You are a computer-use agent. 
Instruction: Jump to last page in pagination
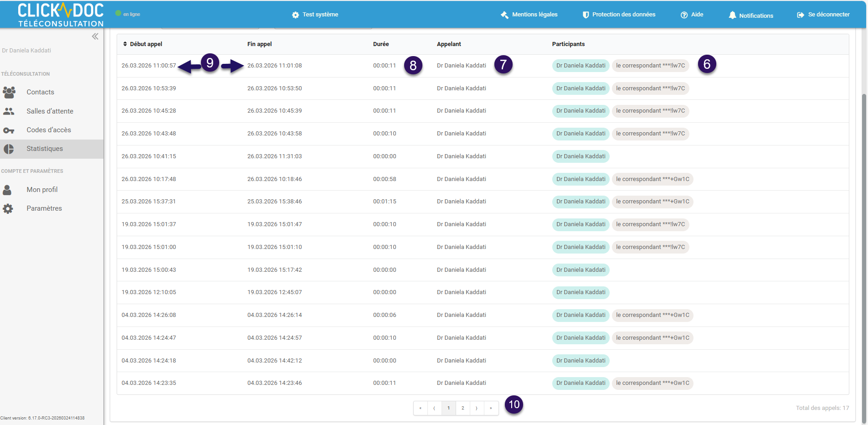(x=491, y=408)
